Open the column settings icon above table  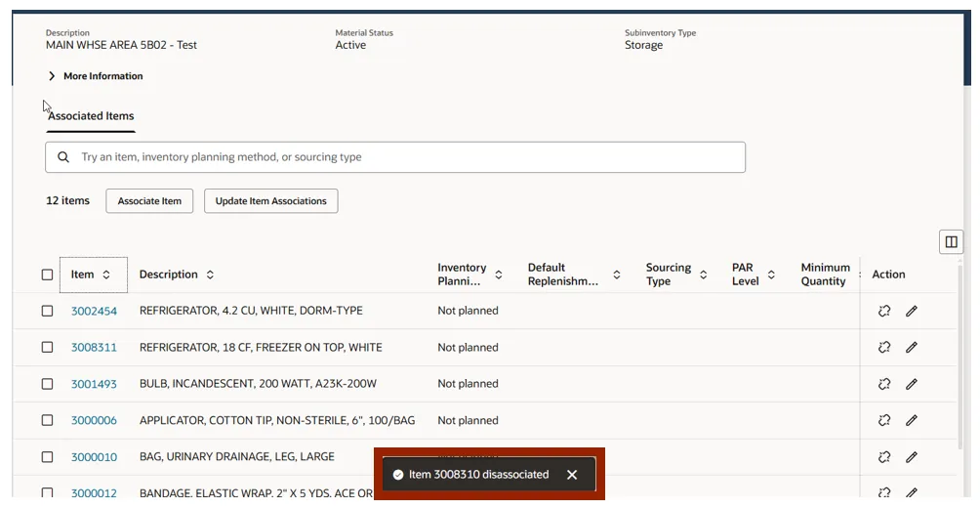[x=951, y=241]
